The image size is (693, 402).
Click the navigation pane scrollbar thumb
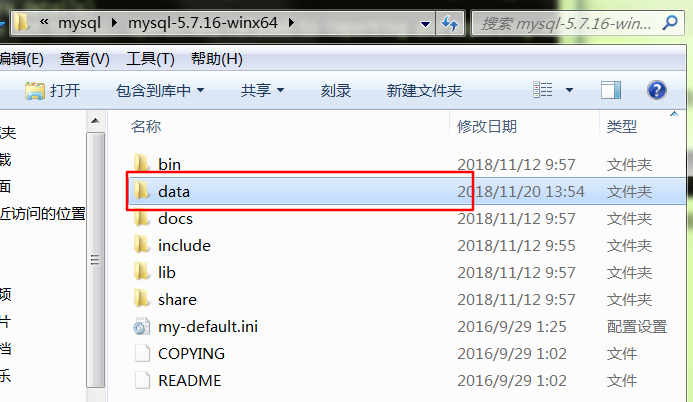(95, 260)
